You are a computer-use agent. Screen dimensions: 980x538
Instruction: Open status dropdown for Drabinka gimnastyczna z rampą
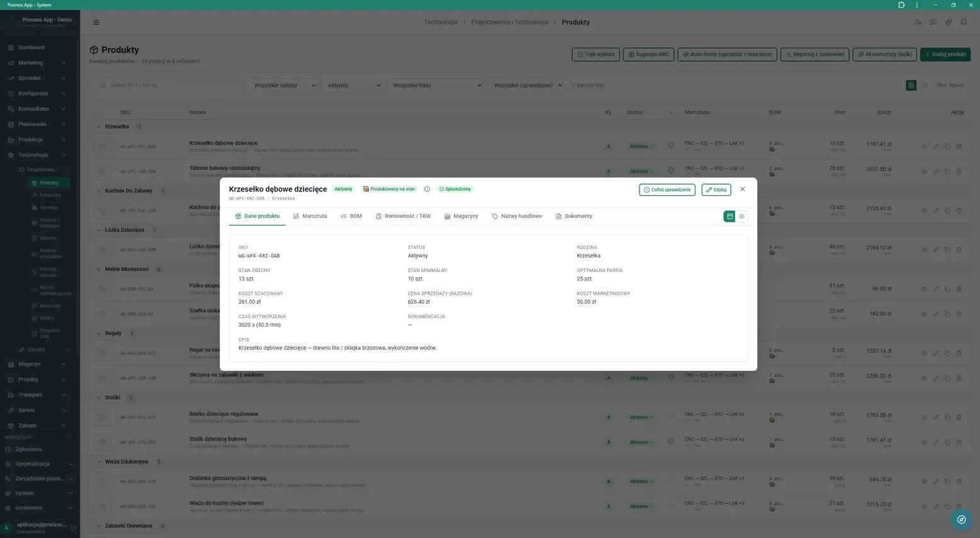point(641,481)
